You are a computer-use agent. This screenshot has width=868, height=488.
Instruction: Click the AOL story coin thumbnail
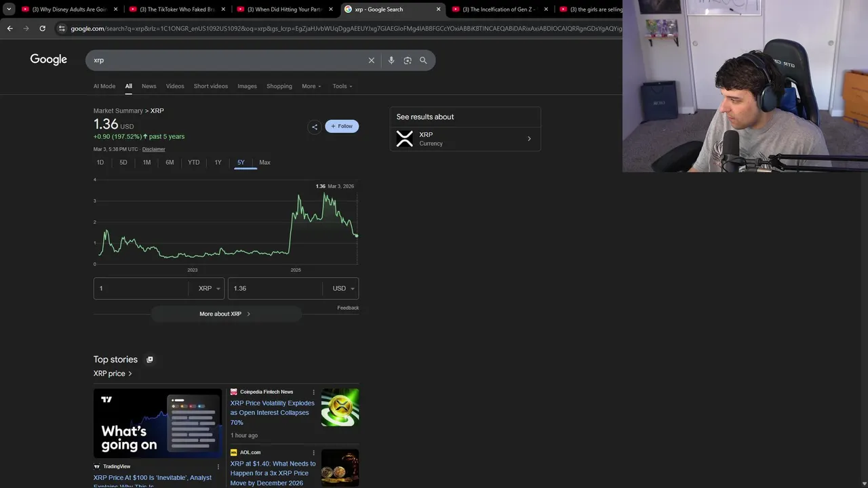point(340,468)
